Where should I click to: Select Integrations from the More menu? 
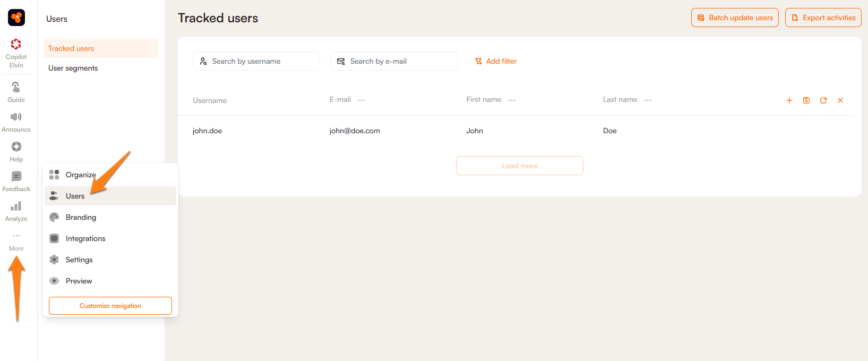pos(85,238)
